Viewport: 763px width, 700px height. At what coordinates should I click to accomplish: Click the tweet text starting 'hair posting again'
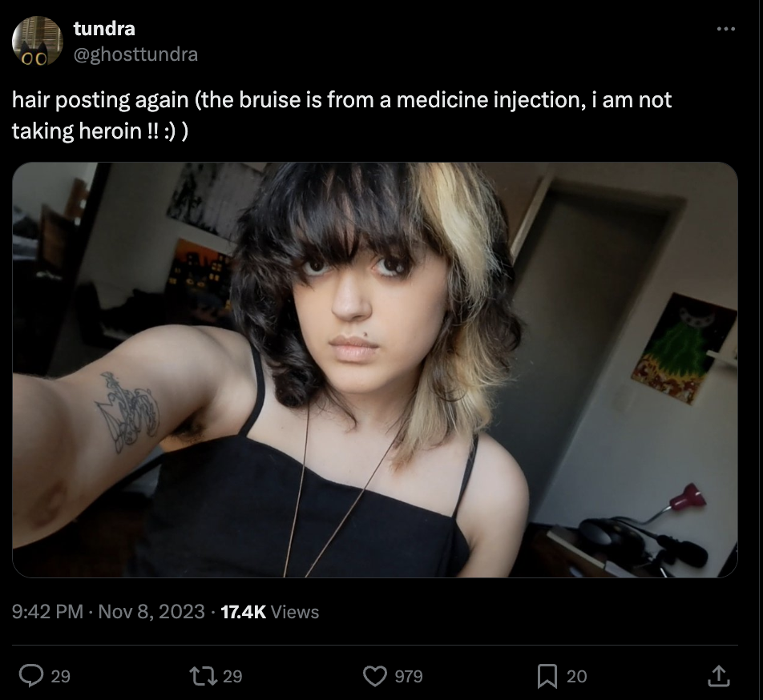tap(341, 115)
